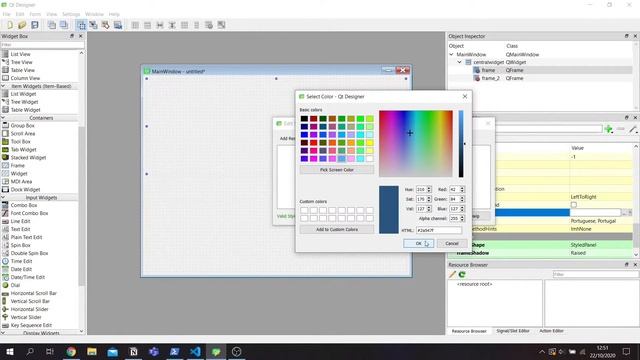
Task: Collapse the centralwidget node in Object Inspector
Action: click(460, 62)
